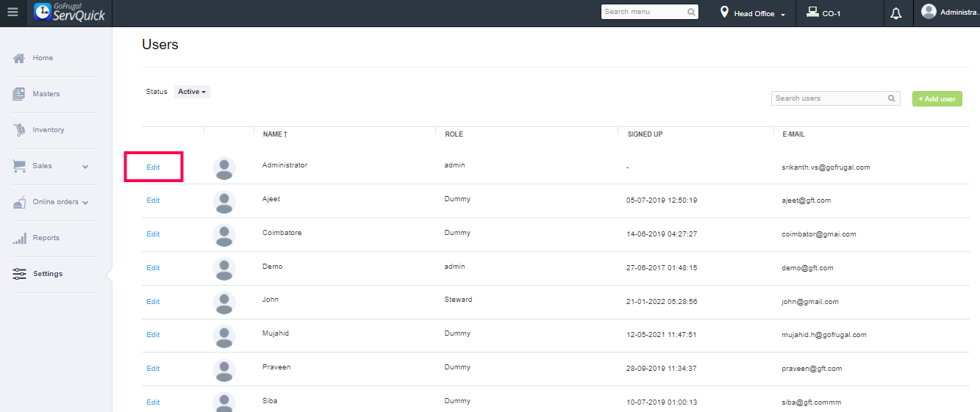The height and width of the screenshot is (412, 980).
Task: Click email ajeet@gft.com
Action: click(806, 200)
